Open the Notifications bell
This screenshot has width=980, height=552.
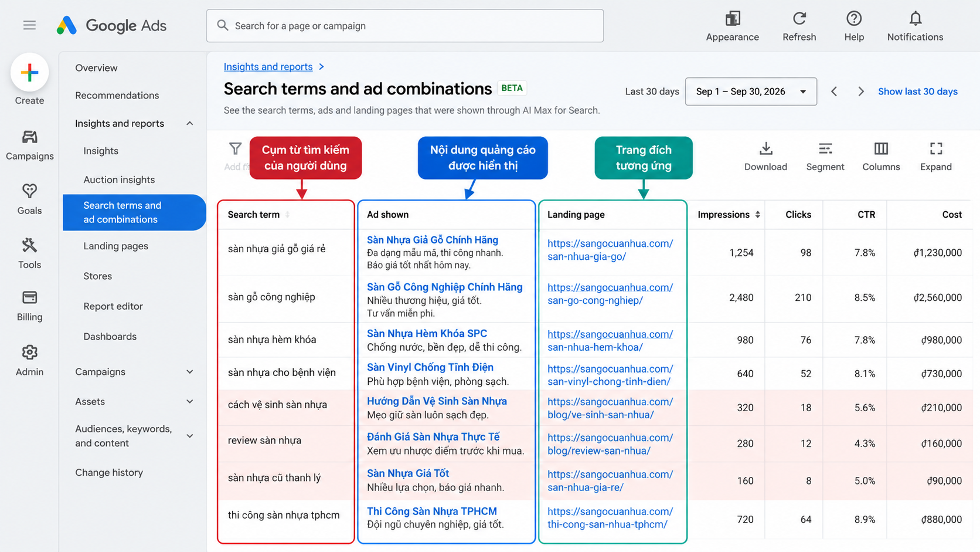click(915, 26)
